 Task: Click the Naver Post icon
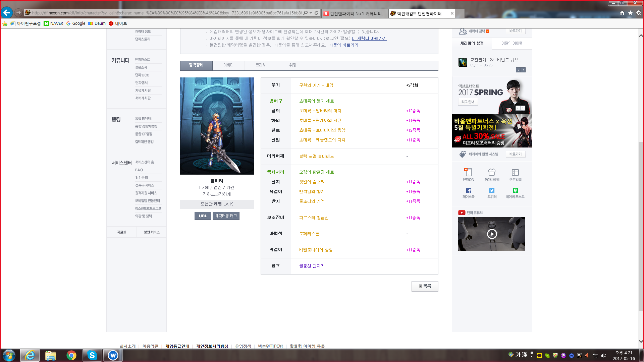(x=515, y=190)
